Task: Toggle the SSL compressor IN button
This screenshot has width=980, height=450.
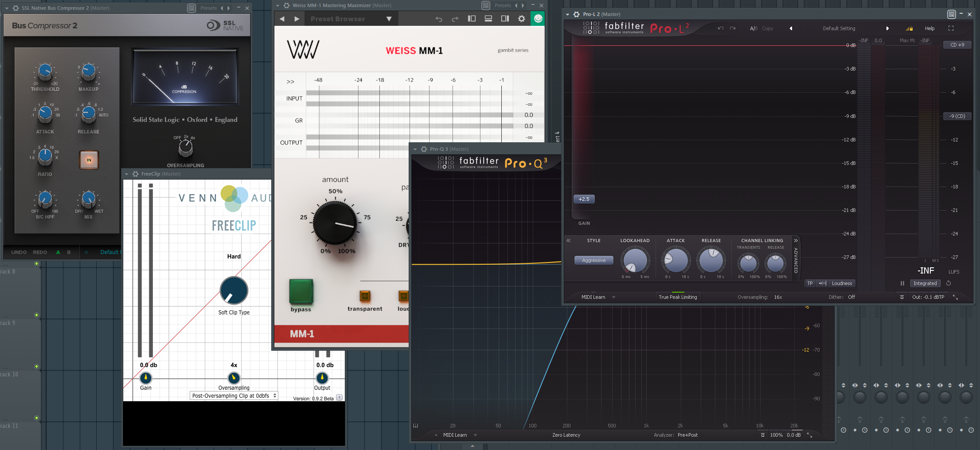Action: pos(89,160)
